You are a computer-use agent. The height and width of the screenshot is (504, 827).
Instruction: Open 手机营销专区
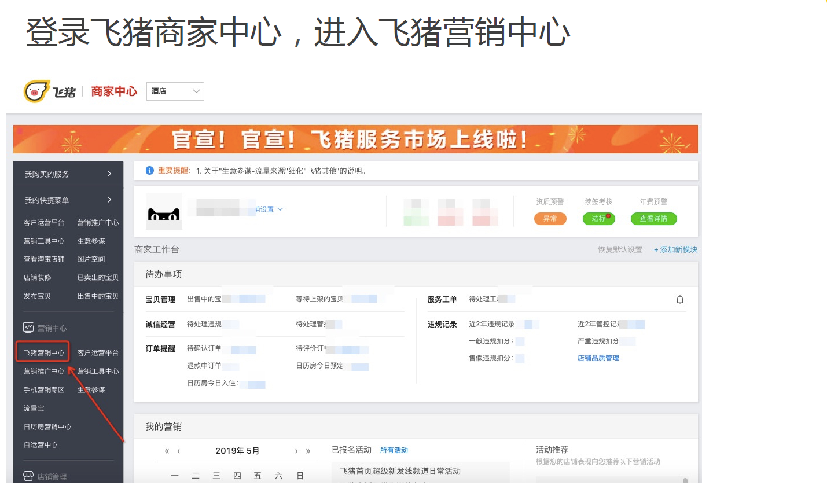click(x=44, y=390)
